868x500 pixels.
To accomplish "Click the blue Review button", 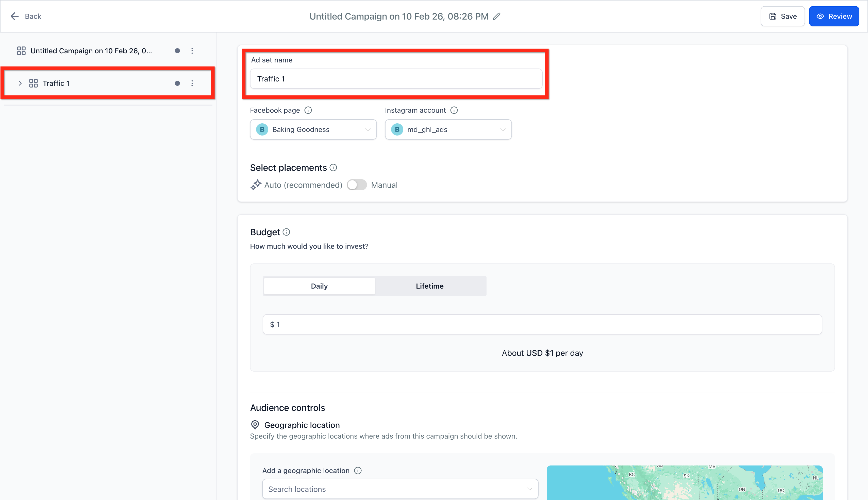I will point(834,16).
